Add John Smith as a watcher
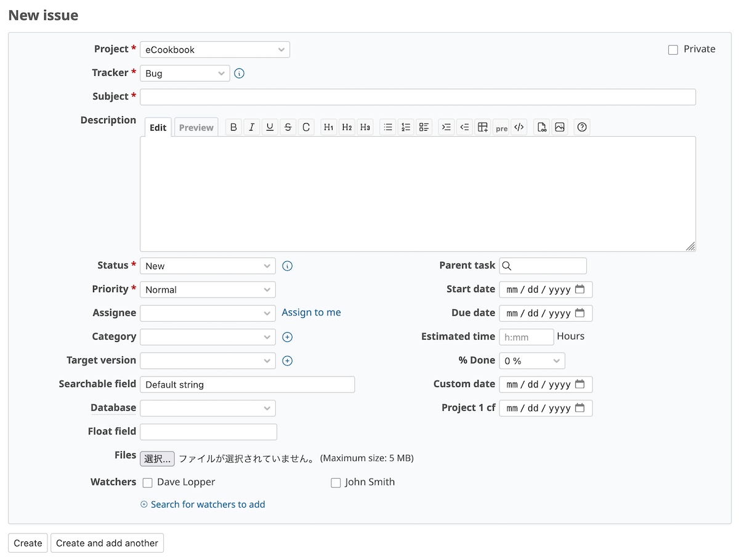Image resolution: width=739 pixels, height=560 pixels. 336,482
